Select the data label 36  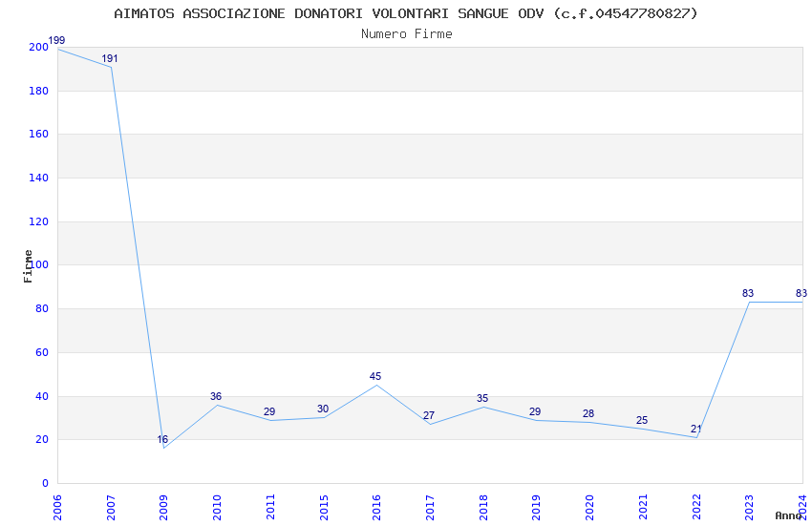(x=216, y=396)
